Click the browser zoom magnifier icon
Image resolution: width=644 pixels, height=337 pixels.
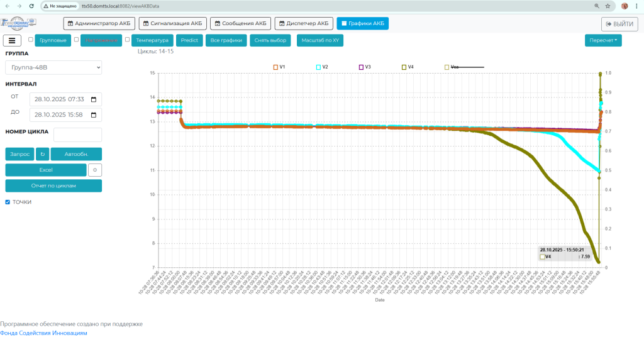coord(596,6)
